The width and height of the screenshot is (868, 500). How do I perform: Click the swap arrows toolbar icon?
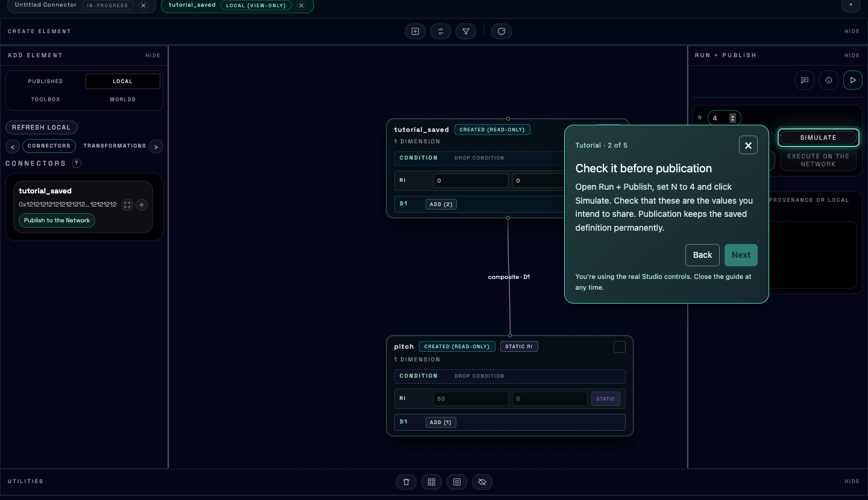click(x=441, y=31)
